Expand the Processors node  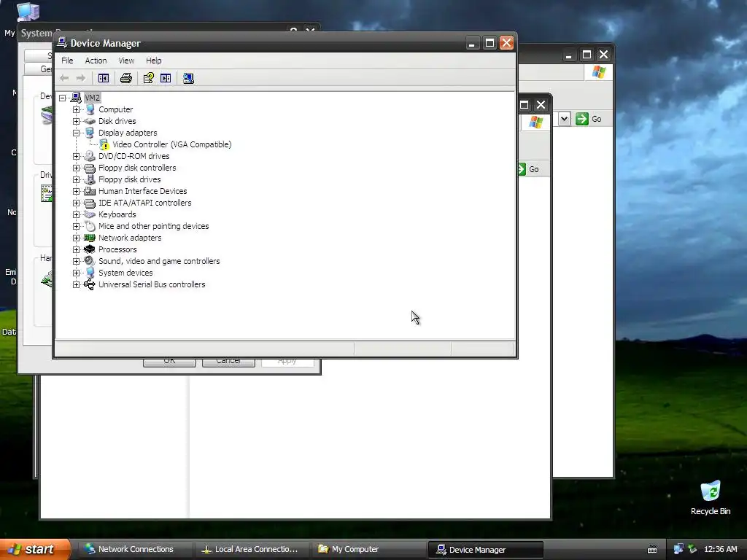(76, 249)
